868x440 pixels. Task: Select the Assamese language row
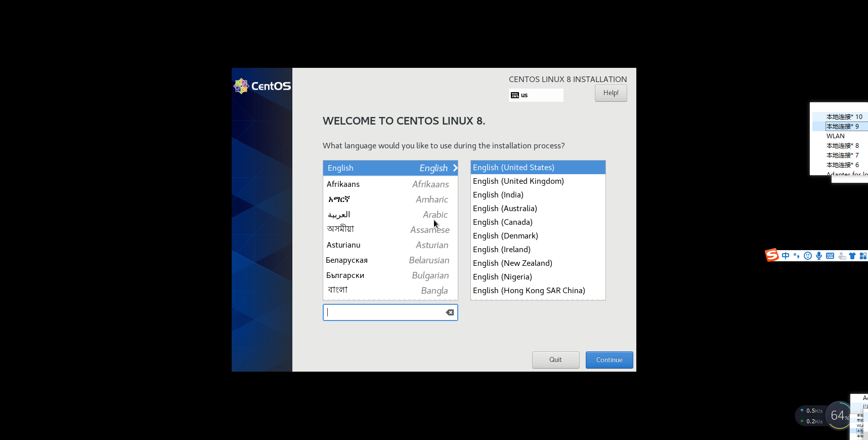(x=390, y=230)
